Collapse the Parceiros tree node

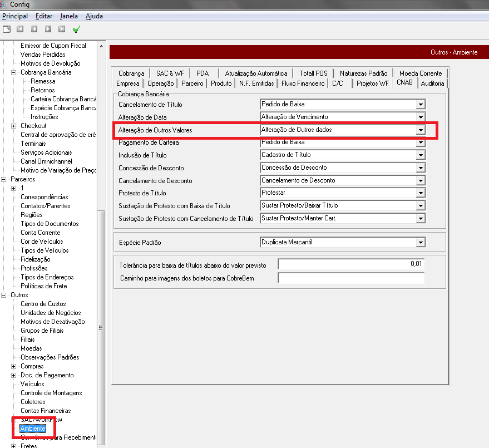point(4,179)
